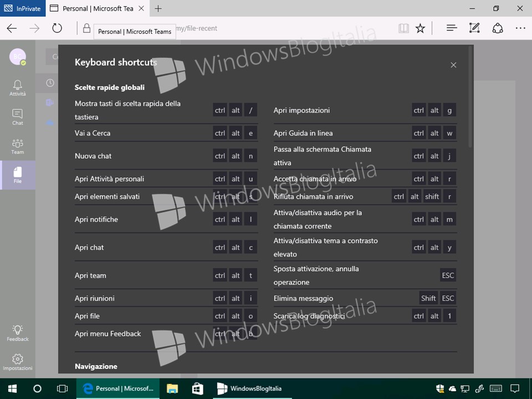Open Edge's more options ellipsis menu
This screenshot has height=399, width=532.
[x=520, y=28]
